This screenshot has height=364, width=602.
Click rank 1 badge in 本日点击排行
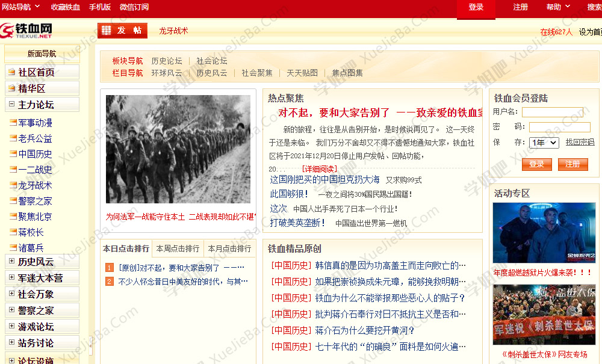[x=110, y=267]
